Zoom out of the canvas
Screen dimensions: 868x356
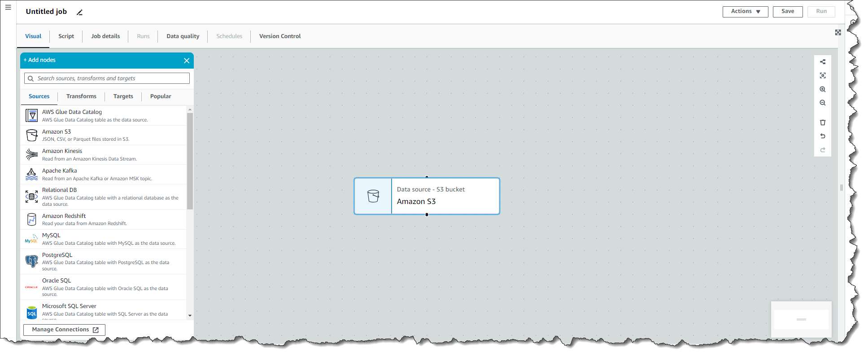(823, 103)
